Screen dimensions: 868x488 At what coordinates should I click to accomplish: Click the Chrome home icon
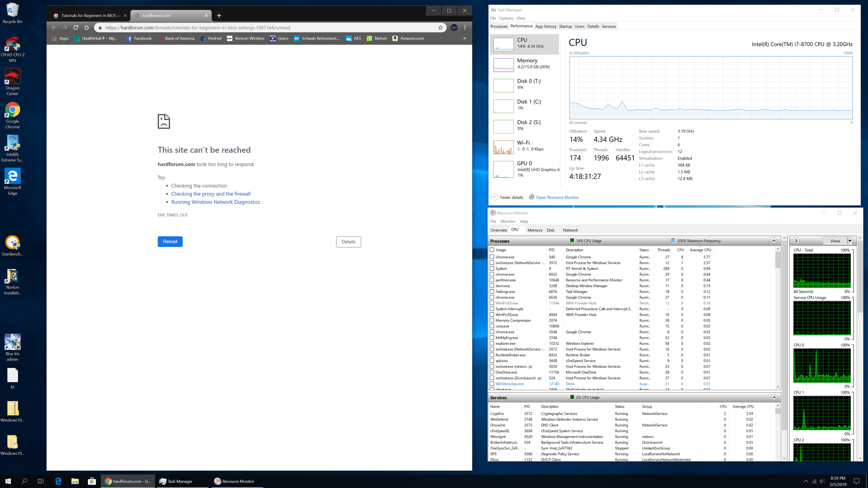pyautogui.click(x=86, y=27)
